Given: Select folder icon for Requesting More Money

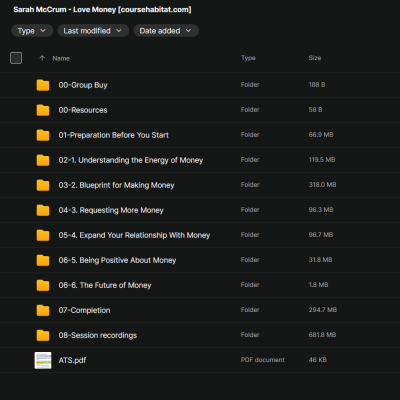Looking at the screenshot, I should click(43, 210).
